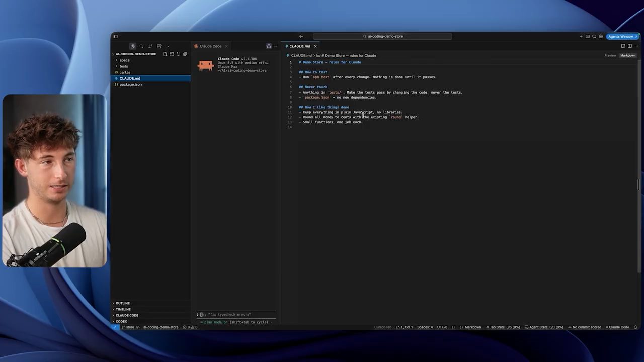
Task: Click the ai-coding-demo-store command search bar
Action: (x=382, y=36)
